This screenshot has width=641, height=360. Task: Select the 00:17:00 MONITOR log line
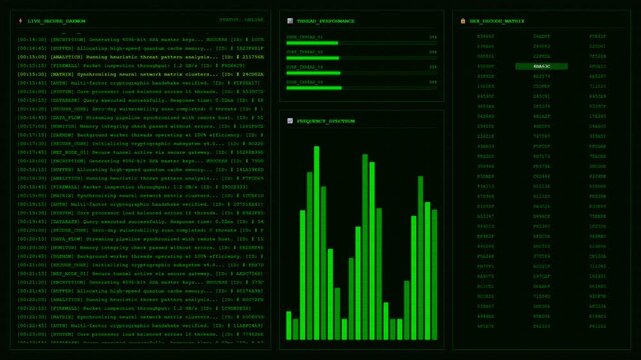point(141,126)
